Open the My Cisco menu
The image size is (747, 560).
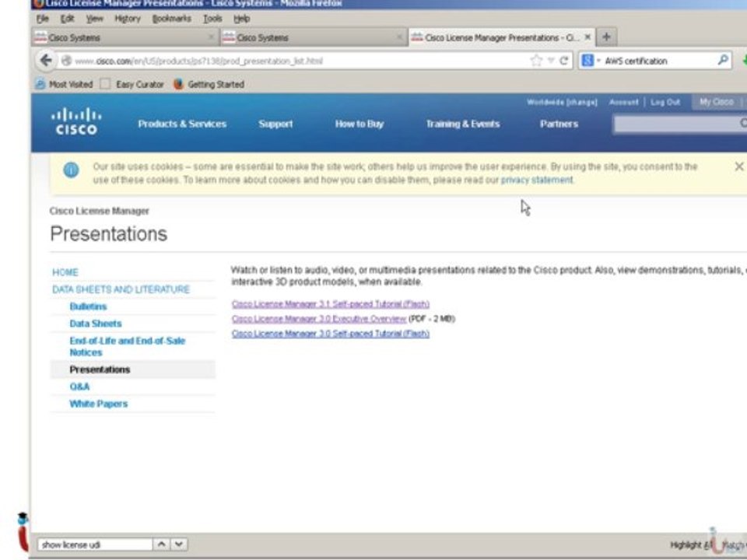[x=716, y=102]
